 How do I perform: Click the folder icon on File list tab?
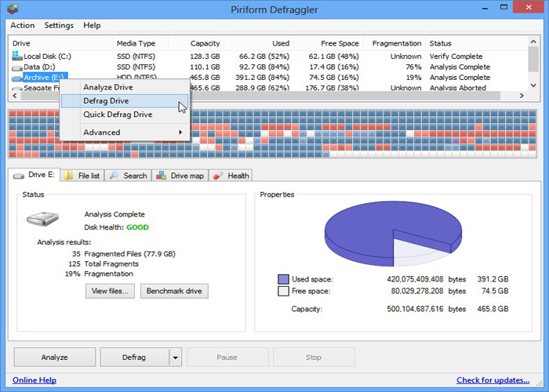[x=69, y=176]
